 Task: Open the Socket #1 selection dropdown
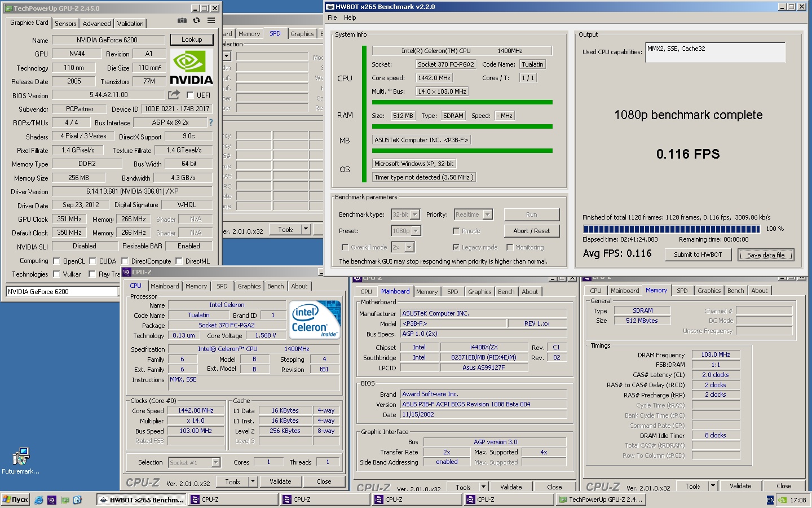[215, 462]
